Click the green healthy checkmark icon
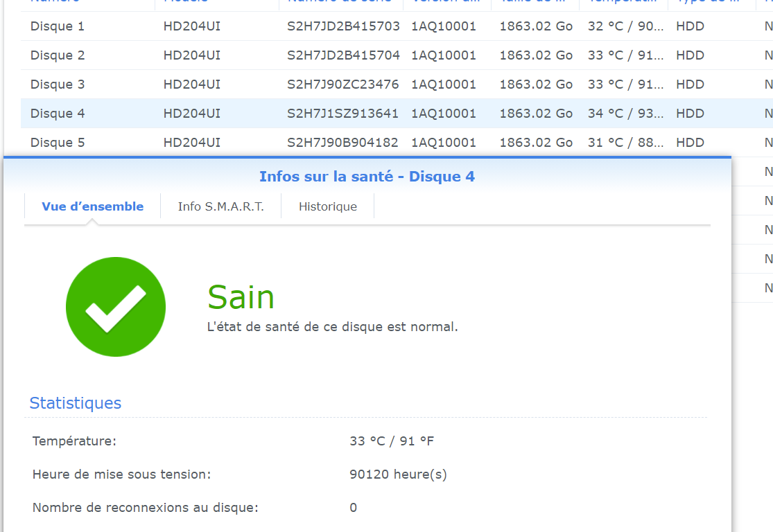 [116, 307]
